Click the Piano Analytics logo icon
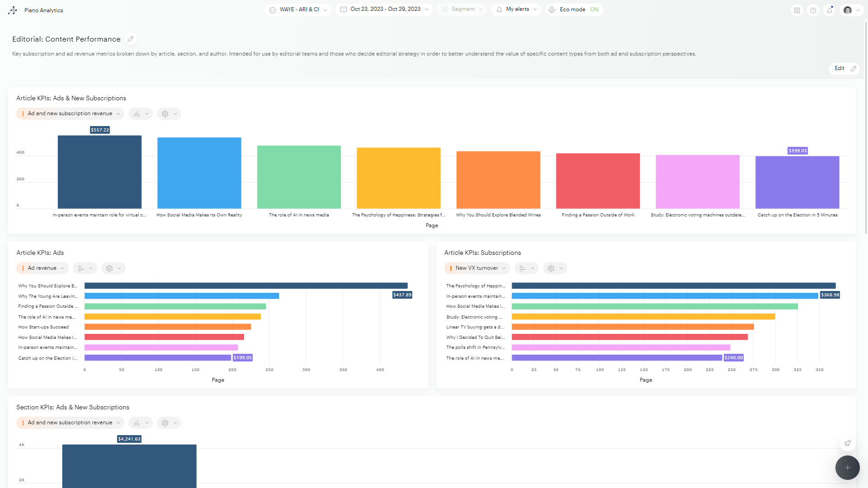This screenshot has width=868, height=488. [13, 10]
